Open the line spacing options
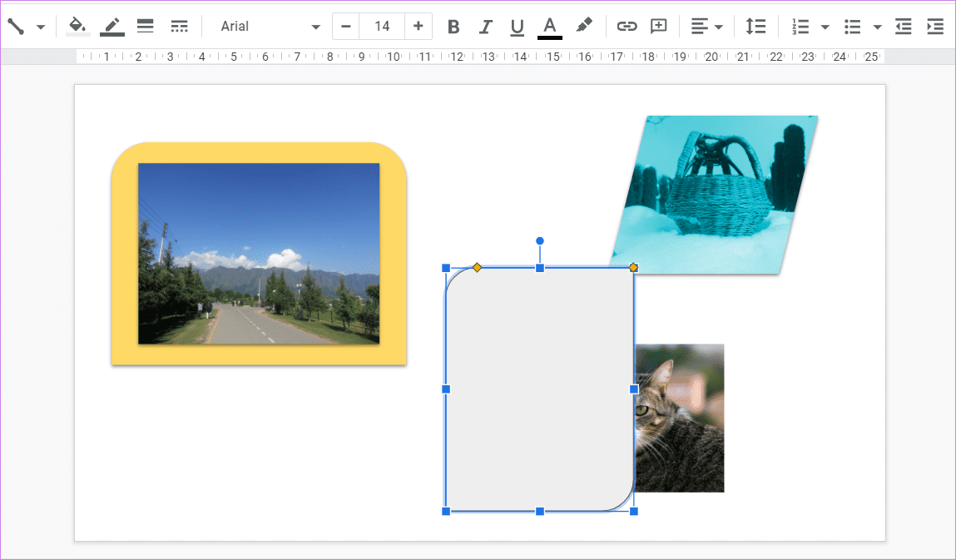Viewport: 956px width, 560px height. [755, 26]
